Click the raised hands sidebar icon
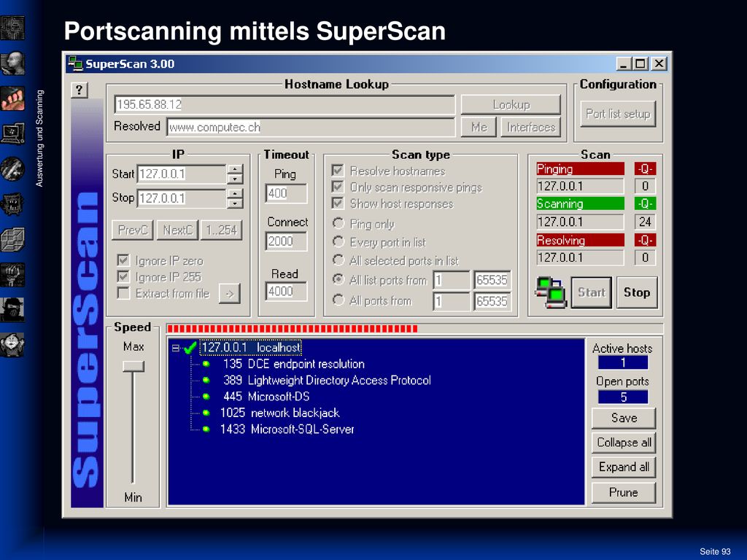The height and width of the screenshot is (560, 747). [12, 275]
